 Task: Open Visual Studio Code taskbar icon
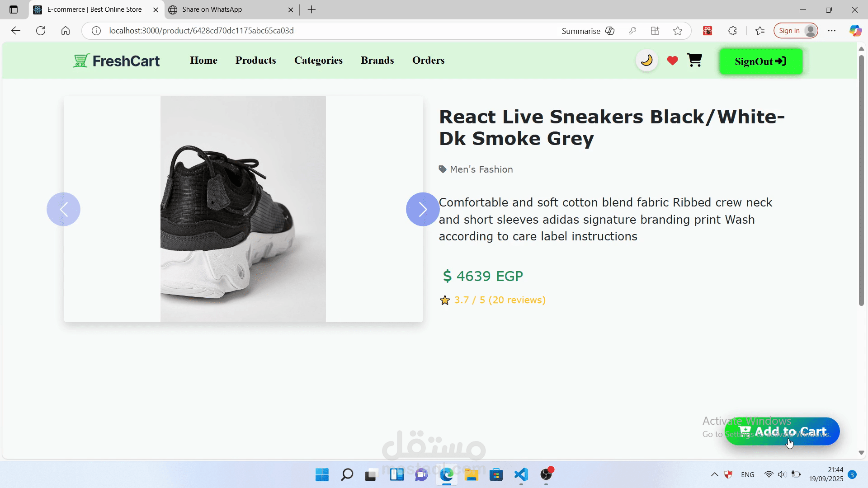coord(521,475)
